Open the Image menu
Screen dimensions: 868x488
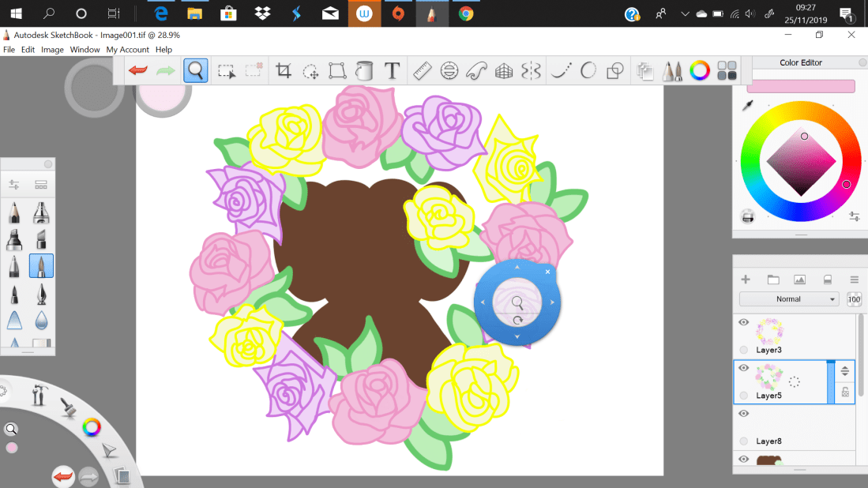[x=52, y=50]
